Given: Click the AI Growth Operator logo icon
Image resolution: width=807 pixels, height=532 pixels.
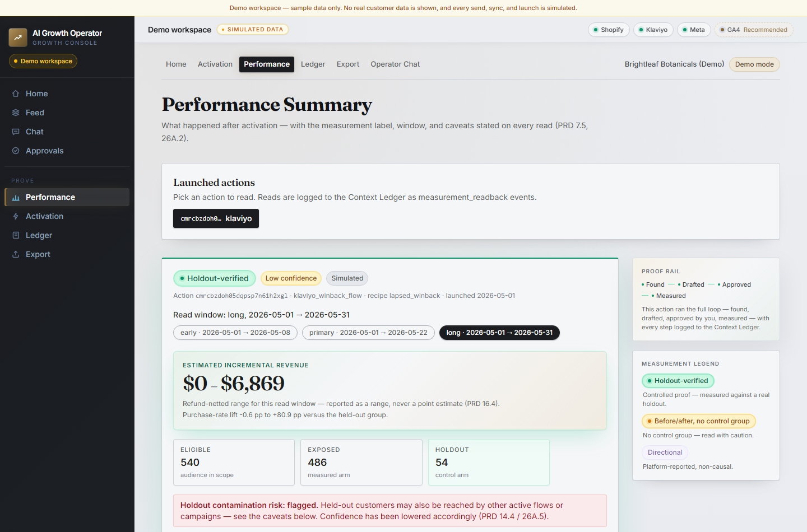Looking at the screenshot, I should tap(18, 38).
